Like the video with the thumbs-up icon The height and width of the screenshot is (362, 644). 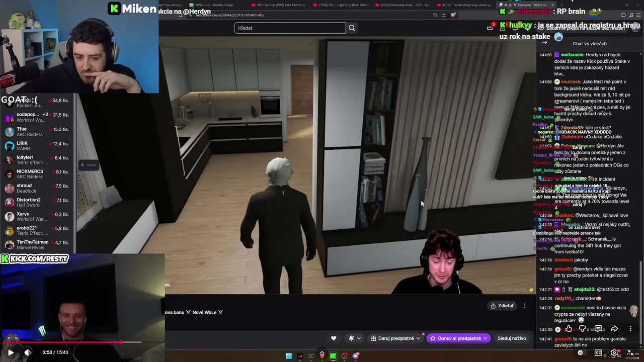click(x=568, y=329)
